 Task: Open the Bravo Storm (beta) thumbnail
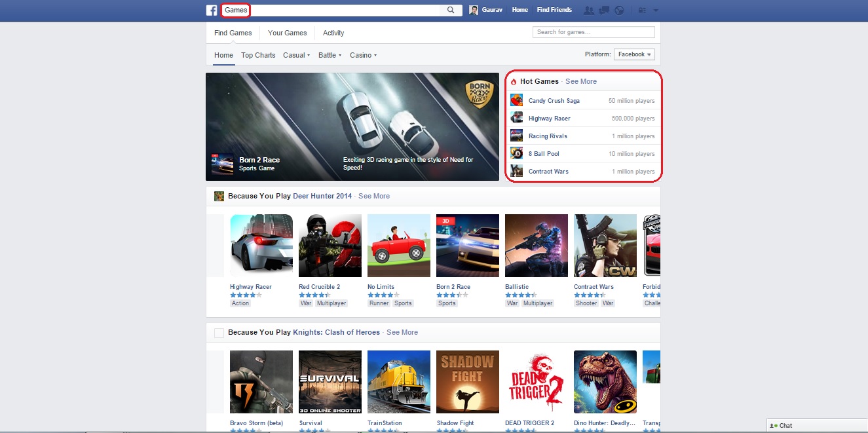point(261,382)
